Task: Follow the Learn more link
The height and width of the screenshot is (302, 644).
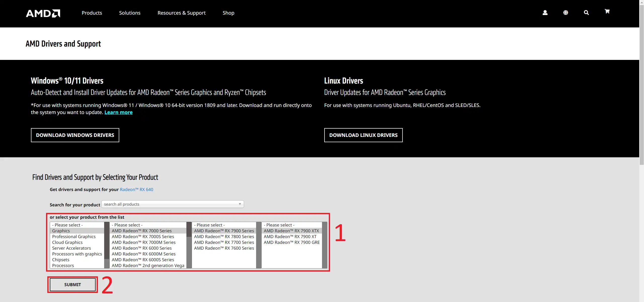Action: coord(118,112)
